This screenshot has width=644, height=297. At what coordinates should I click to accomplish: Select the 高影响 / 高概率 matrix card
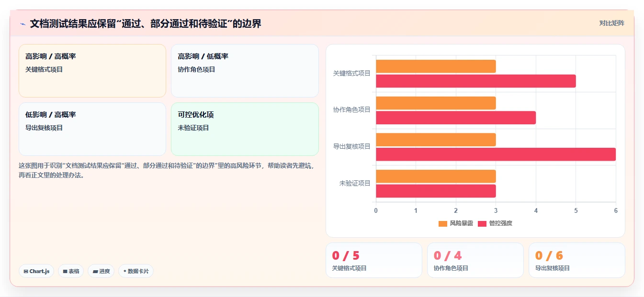pyautogui.click(x=92, y=71)
